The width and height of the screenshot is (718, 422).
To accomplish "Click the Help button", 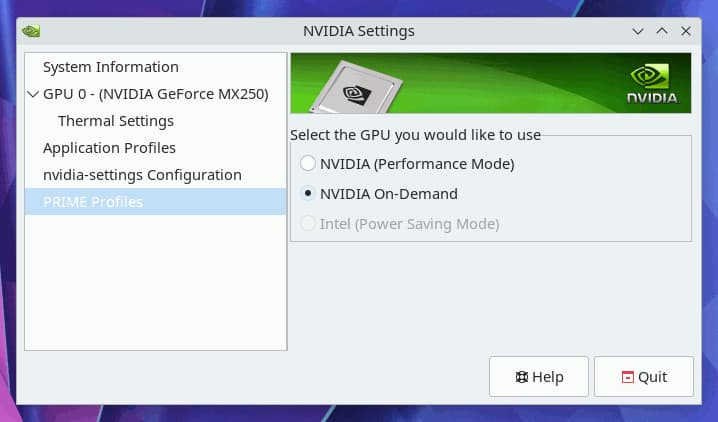I will tap(538, 377).
